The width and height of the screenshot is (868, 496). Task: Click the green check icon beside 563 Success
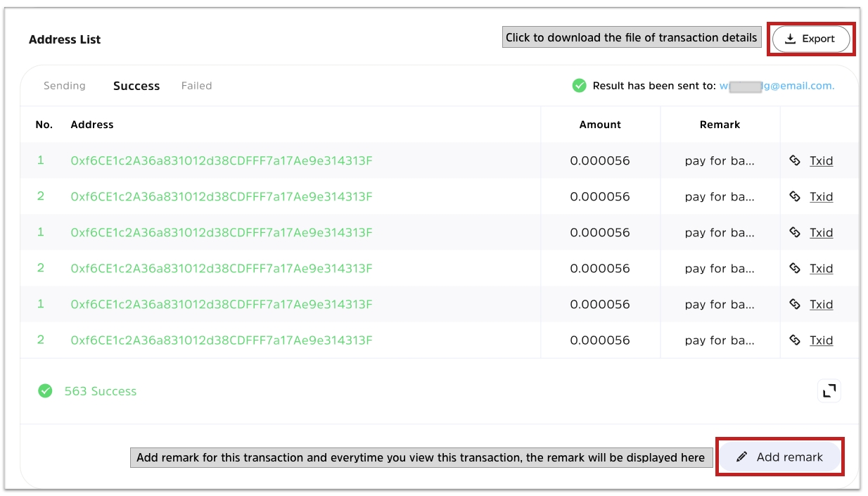click(x=45, y=390)
